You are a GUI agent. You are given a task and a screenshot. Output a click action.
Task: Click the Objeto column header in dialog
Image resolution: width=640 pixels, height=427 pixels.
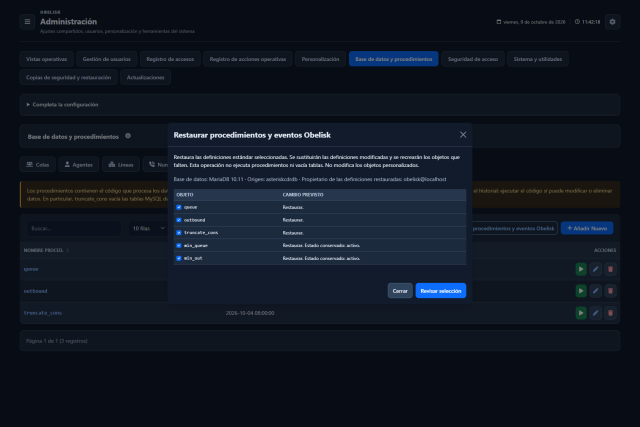185,195
